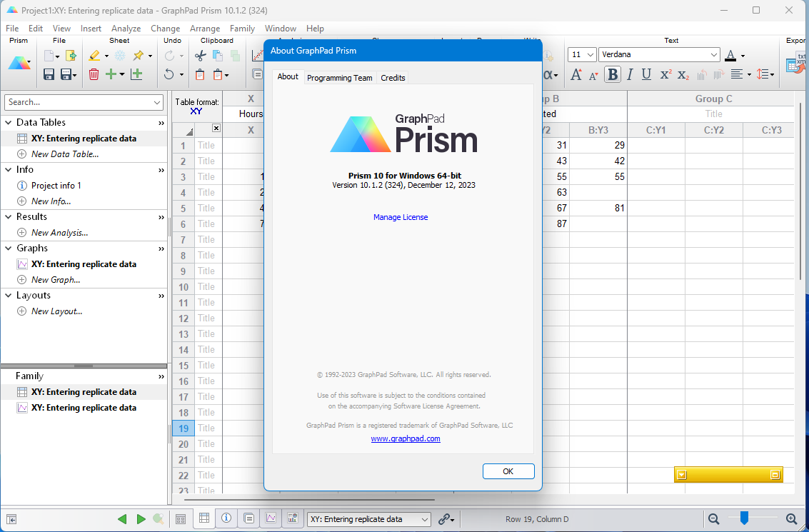The width and height of the screenshot is (809, 532).
Task: Click the Manage License link
Action: coord(401,216)
